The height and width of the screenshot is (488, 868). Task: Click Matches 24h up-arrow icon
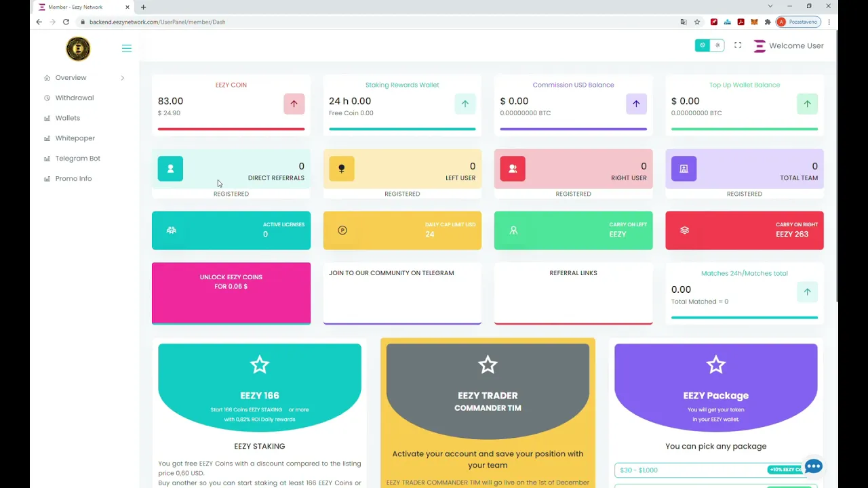click(x=807, y=292)
